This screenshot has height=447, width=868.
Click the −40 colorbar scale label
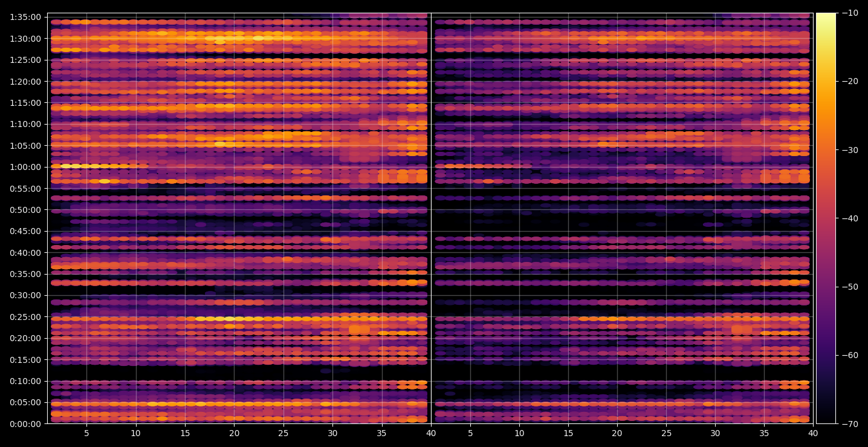click(850, 218)
